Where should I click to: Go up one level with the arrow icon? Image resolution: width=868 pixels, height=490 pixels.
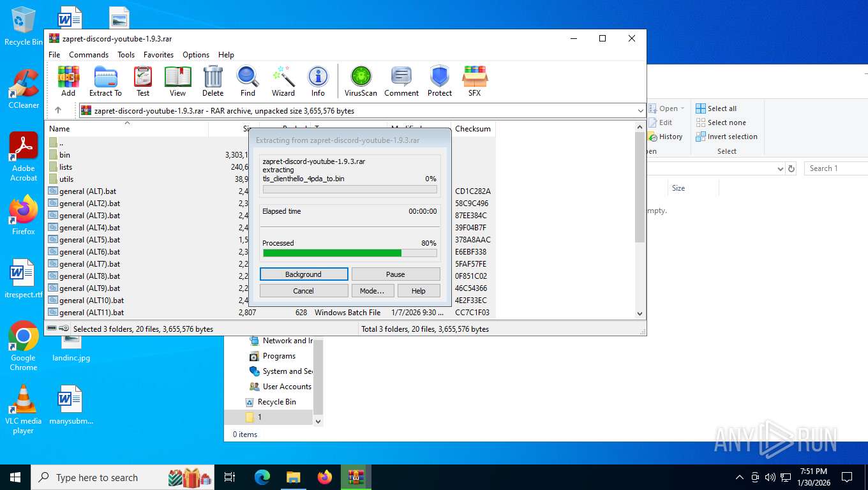click(58, 110)
